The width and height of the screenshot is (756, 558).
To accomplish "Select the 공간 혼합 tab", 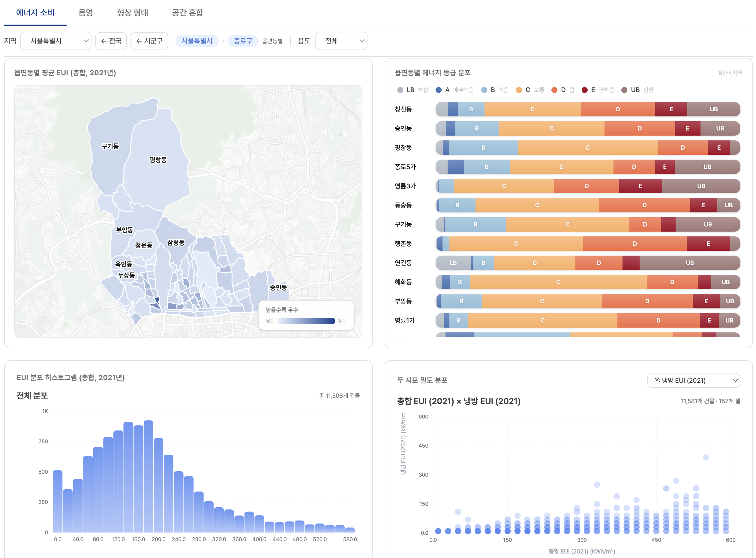I will point(187,13).
